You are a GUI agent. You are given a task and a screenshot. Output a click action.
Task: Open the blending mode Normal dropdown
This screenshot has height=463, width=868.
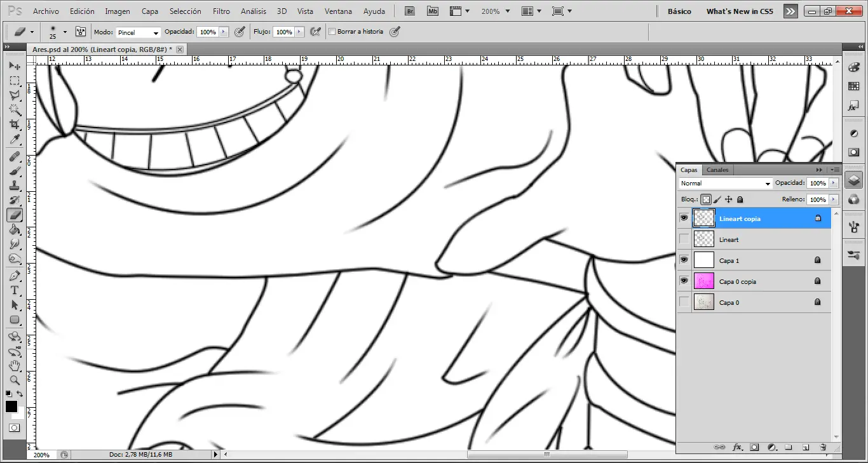coord(725,184)
